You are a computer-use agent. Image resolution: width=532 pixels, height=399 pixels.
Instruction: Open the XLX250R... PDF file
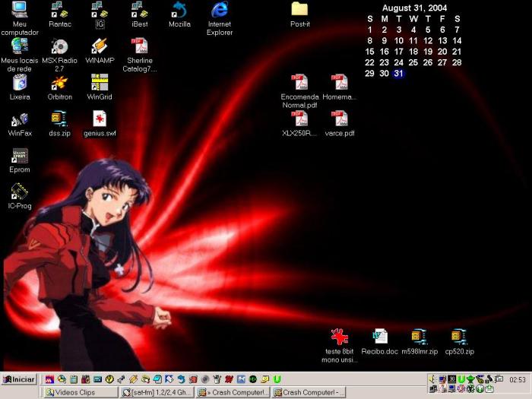click(299, 123)
